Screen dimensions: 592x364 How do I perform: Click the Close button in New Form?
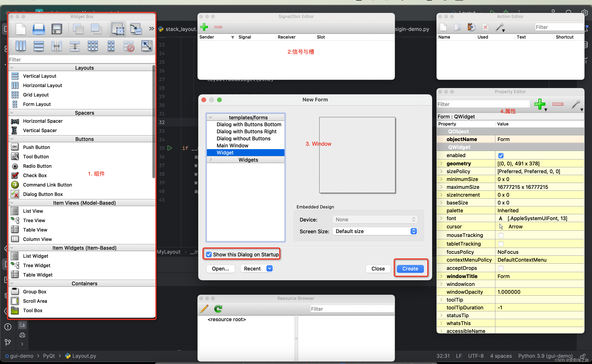coord(378,268)
